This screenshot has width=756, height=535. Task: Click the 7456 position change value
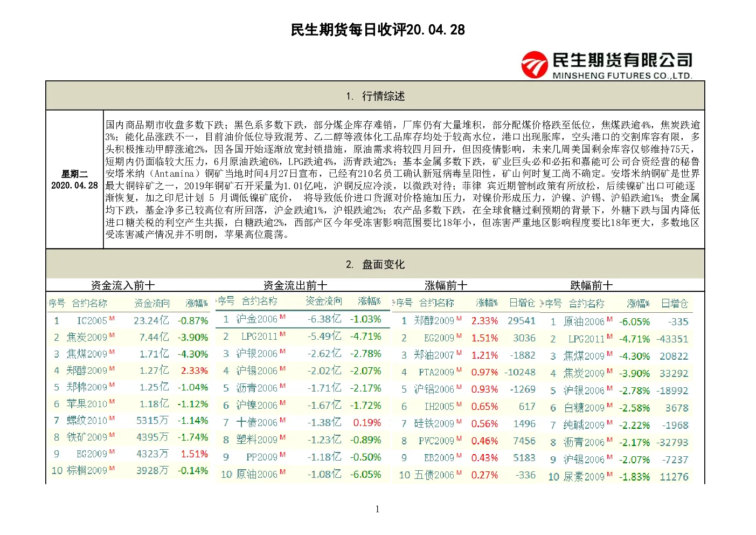tap(524, 441)
